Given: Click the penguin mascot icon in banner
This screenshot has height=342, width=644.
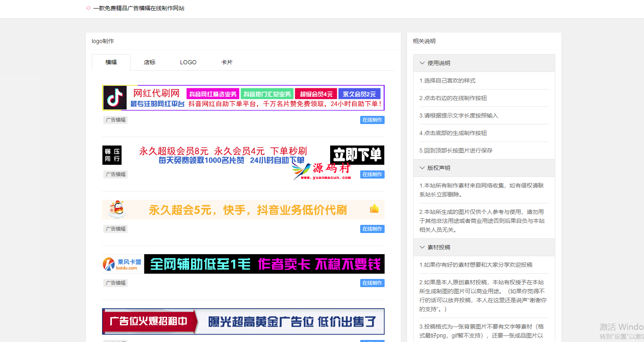Looking at the screenshot, I should (x=117, y=209).
